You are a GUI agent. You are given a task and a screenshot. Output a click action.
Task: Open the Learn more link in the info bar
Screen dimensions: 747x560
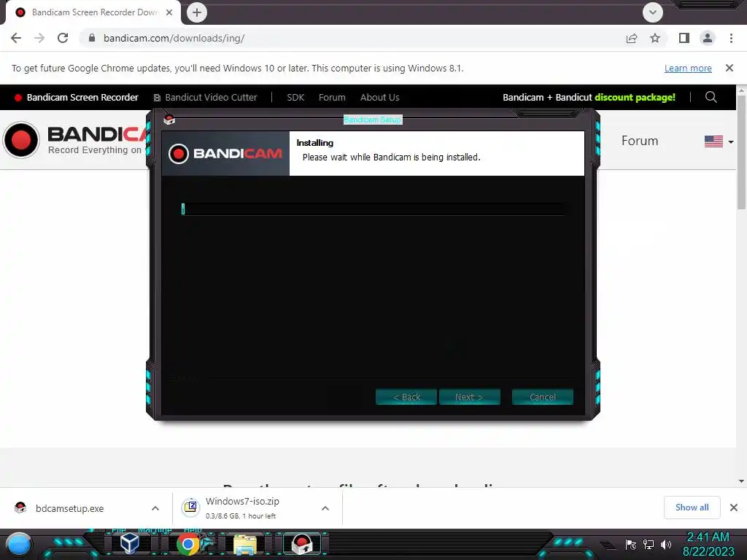[688, 68]
